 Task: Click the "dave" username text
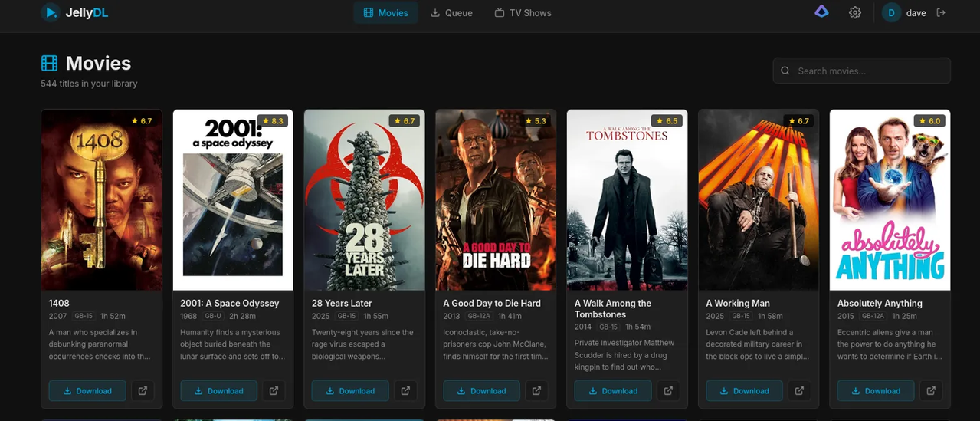point(916,13)
